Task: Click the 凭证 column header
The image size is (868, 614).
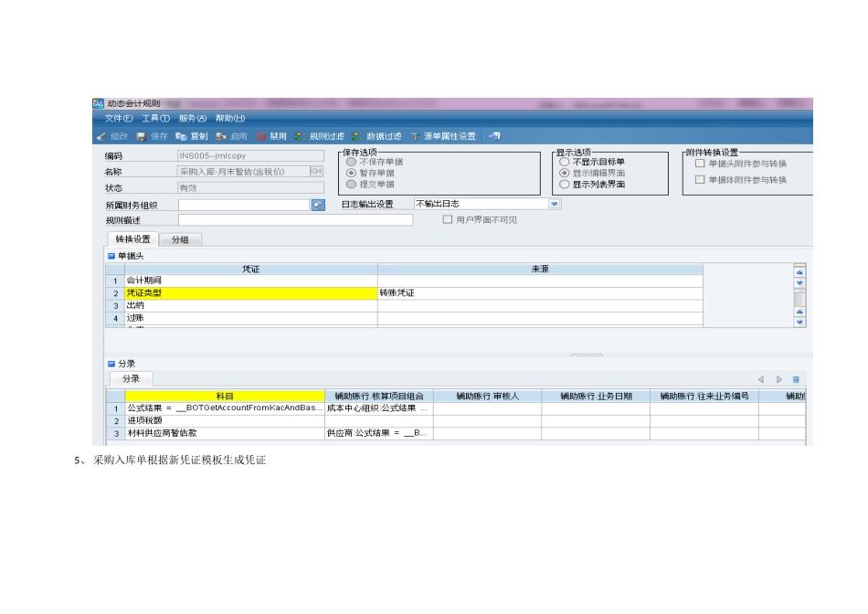Action: pos(251,269)
